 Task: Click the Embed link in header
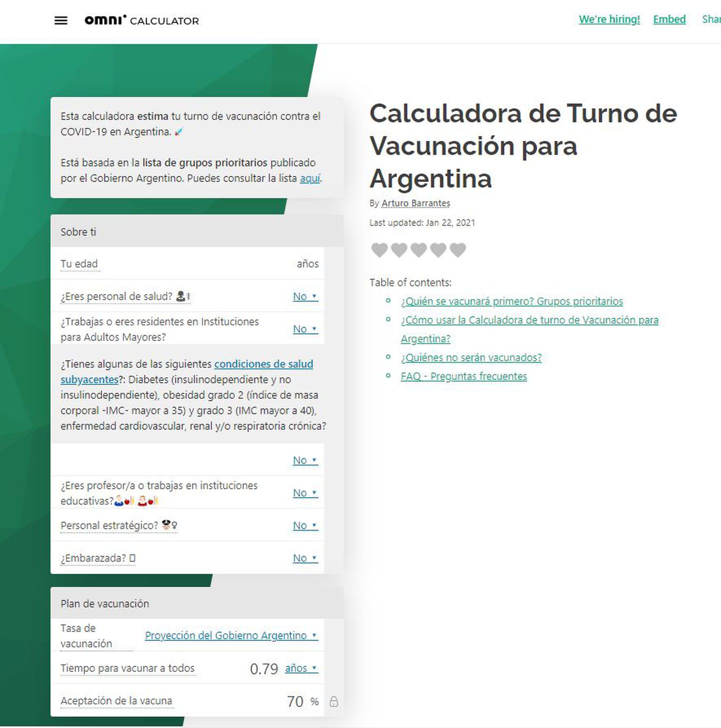pyautogui.click(x=669, y=19)
